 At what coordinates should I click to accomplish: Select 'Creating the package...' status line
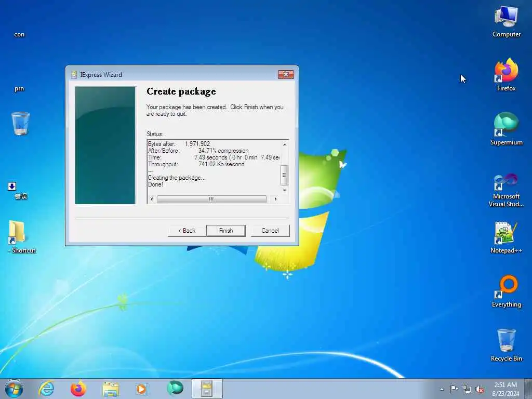pos(177,178)
